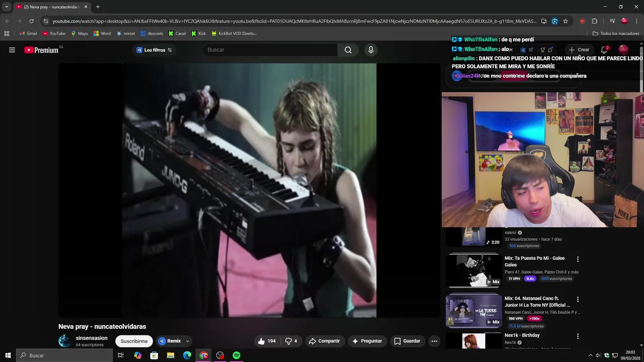The width and height of the screenshot is (644, 362).
Task: Bookmark this page with star icon
Action: coord(566,21)
